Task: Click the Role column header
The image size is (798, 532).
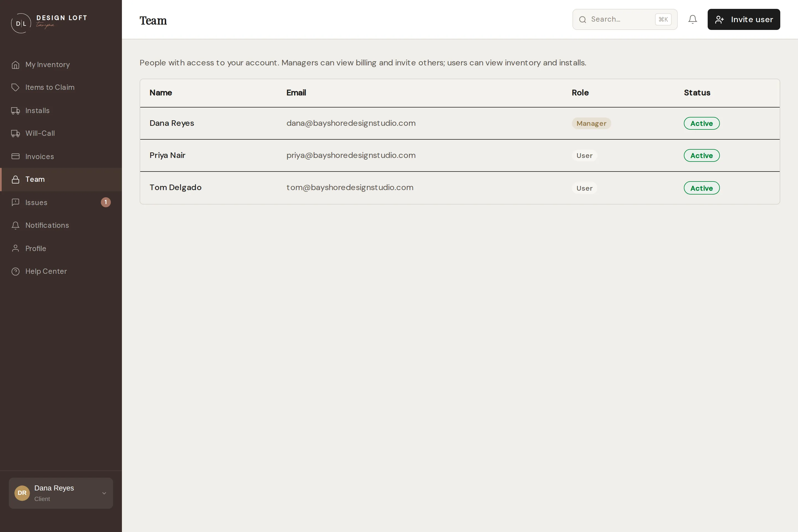Action: pos(580,93)
